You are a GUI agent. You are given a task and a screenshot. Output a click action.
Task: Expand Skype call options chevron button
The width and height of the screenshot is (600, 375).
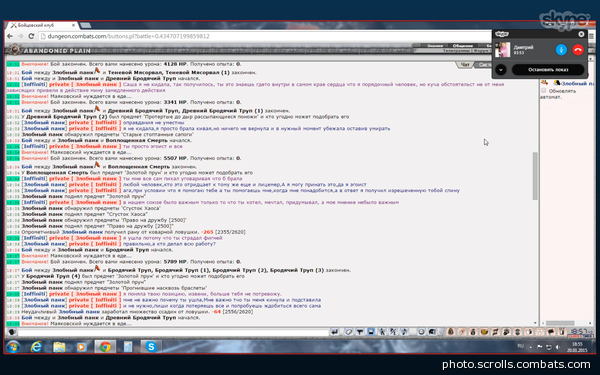[x=501, y=70]
